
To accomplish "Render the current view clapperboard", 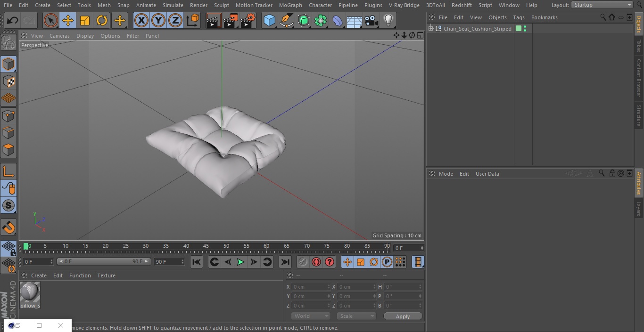I will 214,20.
